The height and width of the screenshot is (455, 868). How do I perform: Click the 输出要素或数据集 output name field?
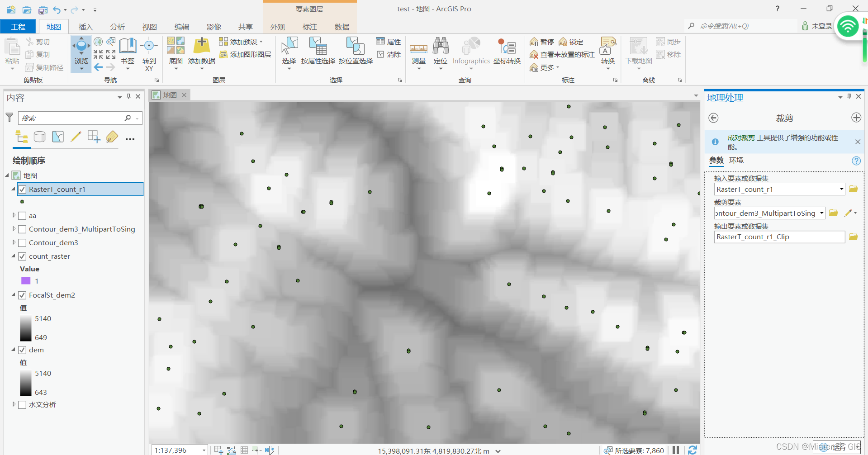(779, 237)
